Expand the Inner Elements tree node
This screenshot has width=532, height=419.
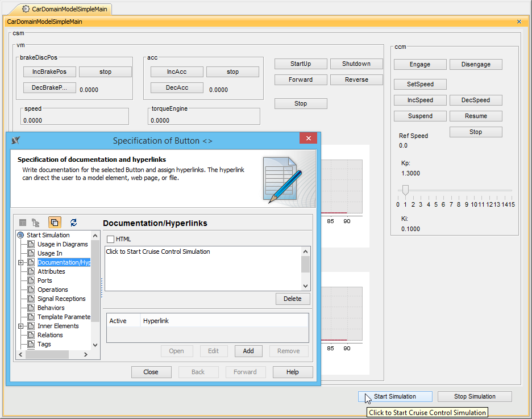[21, 326]
